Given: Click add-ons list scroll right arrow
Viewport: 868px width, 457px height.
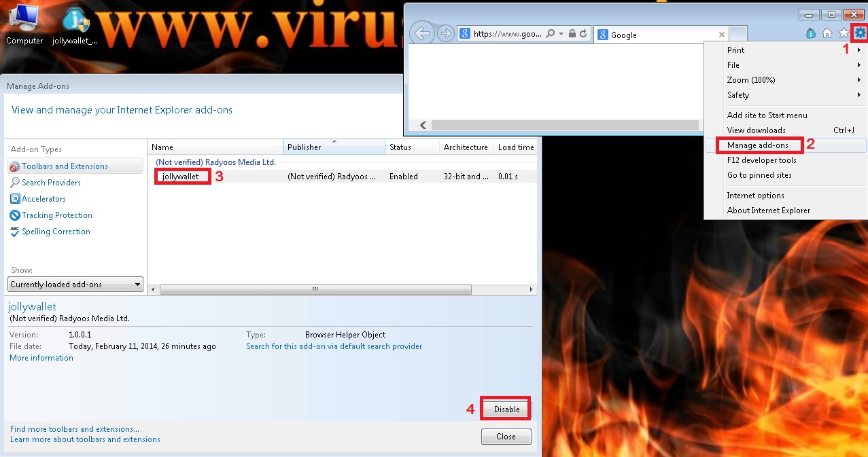Looking at the screenshot, I should click(x=532, y=289).
